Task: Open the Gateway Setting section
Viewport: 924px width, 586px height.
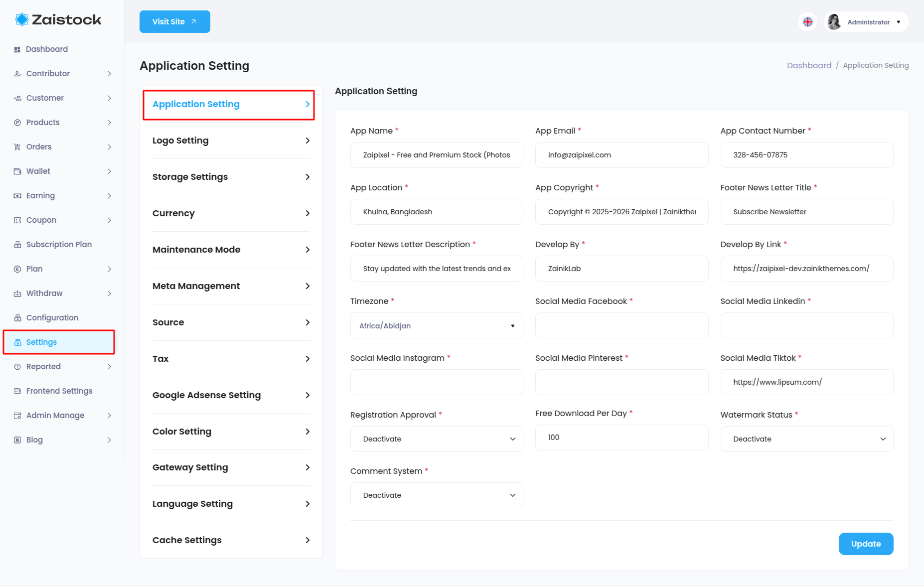Action: click(231, 467)
